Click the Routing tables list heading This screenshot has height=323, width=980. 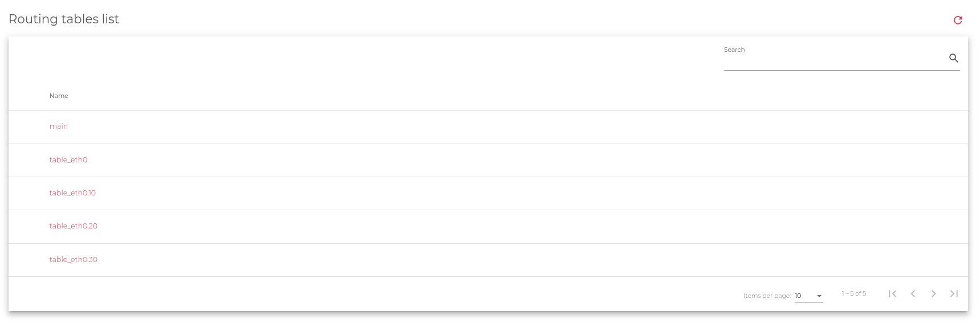click(x=64, y=19)
